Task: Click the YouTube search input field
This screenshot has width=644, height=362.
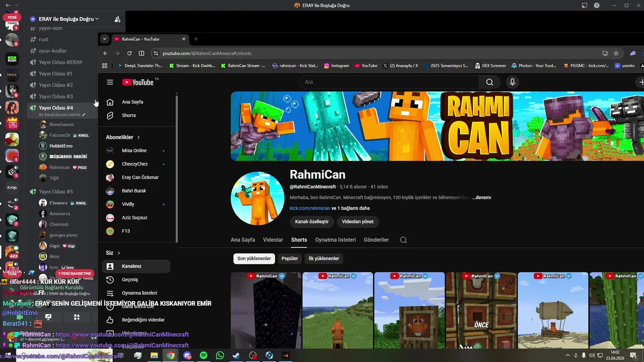Action: coord(389,82)
